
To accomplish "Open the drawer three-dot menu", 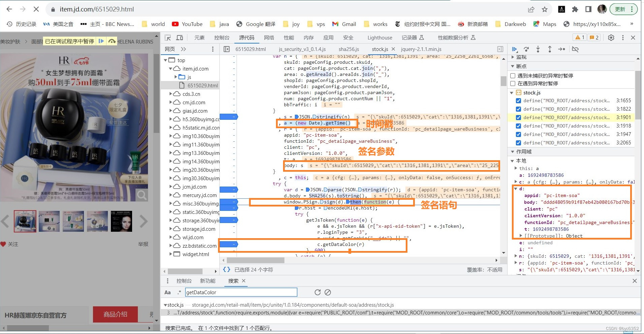I will coord(167,281).
